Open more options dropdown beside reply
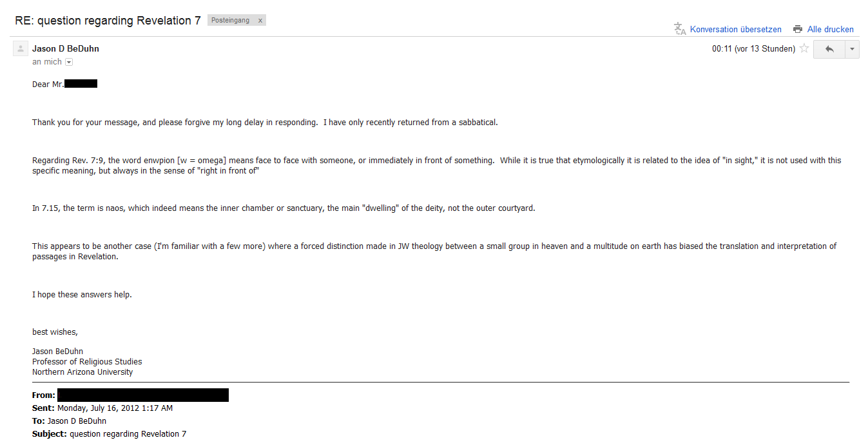The height and width of the screenshot is (447, 868). [x=852, y=49]
